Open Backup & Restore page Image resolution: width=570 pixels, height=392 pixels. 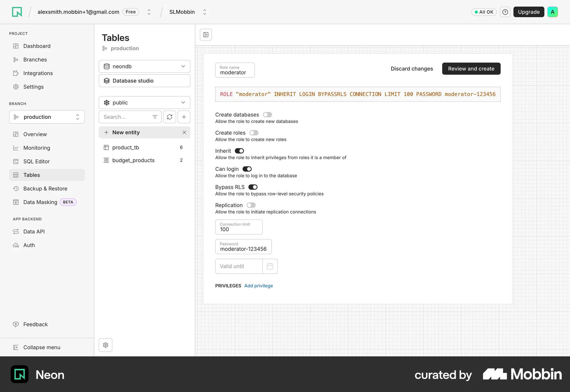47,189
